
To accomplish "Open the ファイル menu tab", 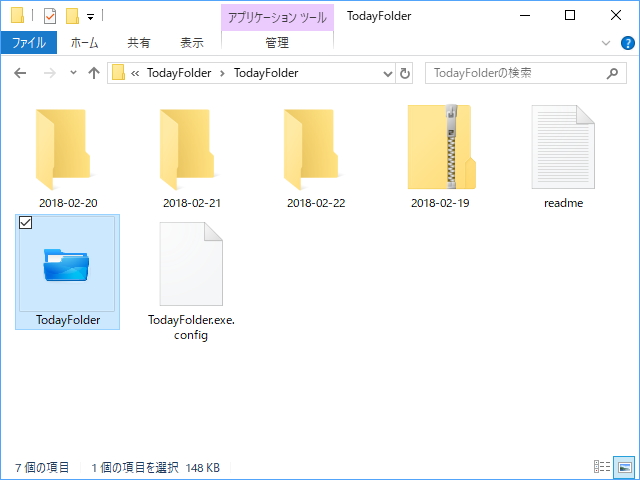I will [29, 42].
